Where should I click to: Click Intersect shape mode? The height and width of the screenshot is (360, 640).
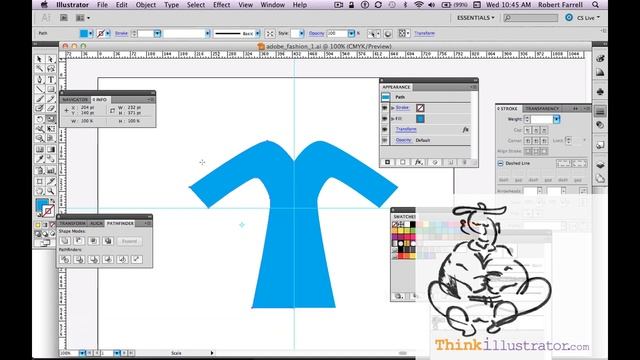93,241
